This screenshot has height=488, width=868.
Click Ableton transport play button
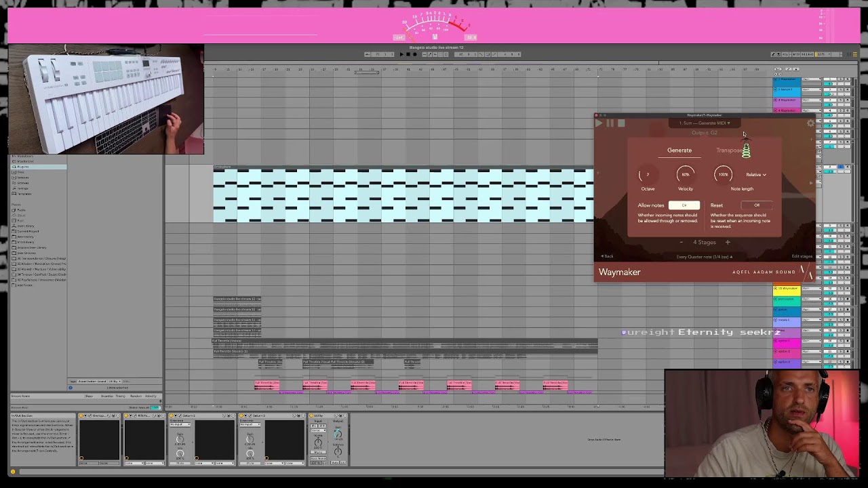(402, 54)
